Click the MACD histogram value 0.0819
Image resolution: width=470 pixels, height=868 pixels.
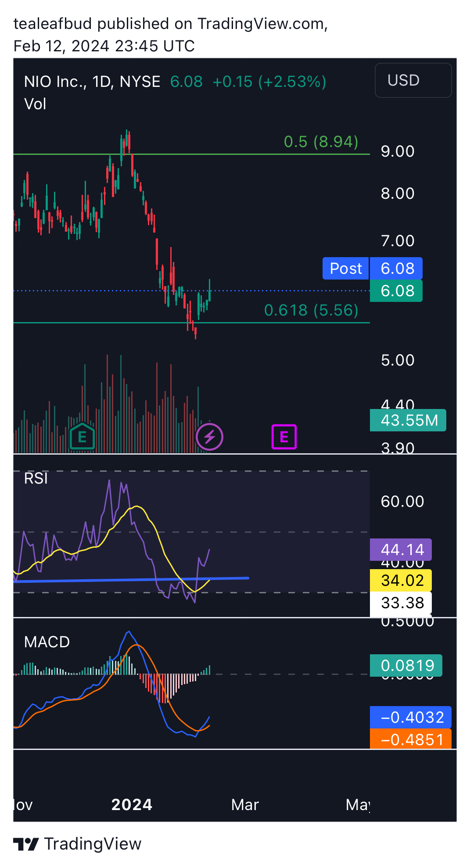406,665
